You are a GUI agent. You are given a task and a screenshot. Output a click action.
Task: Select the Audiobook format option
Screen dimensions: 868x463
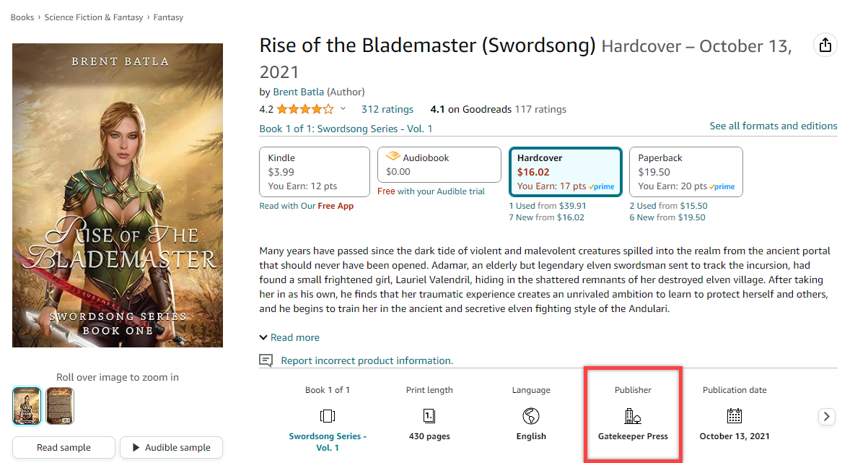coord(439,165)
